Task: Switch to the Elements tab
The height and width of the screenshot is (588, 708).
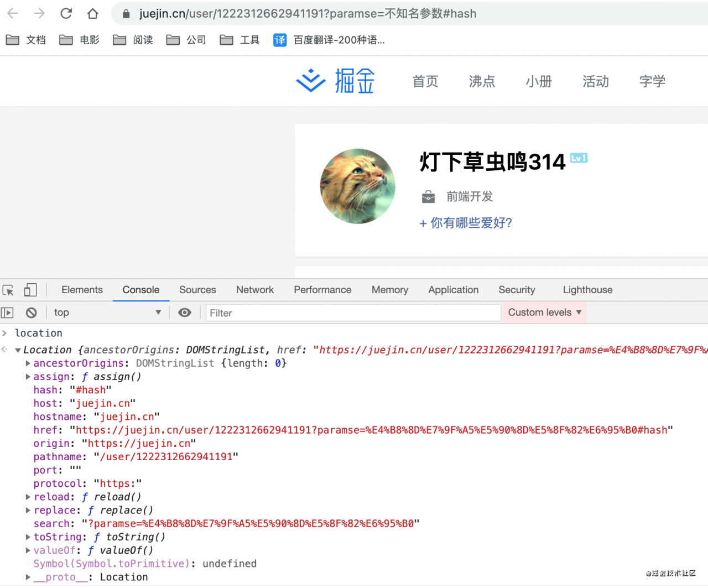Action: point(82,289)
